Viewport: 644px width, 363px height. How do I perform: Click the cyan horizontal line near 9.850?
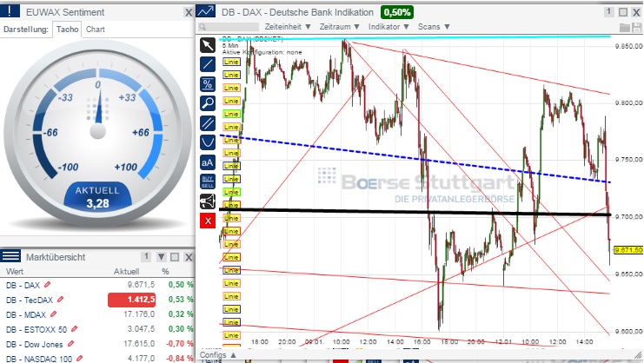coord(415,37)
